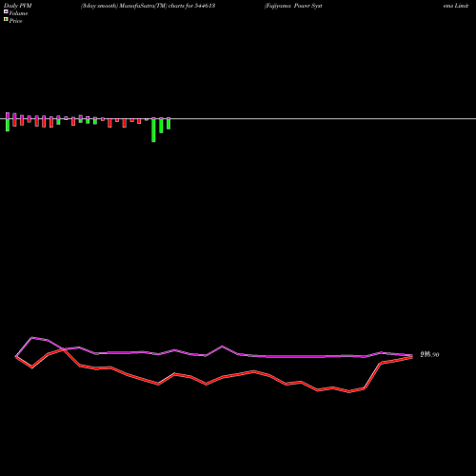This screenshot has width=476, height=476.
Task: Select the 'Volume' legend label
Action: coord(18,13)
